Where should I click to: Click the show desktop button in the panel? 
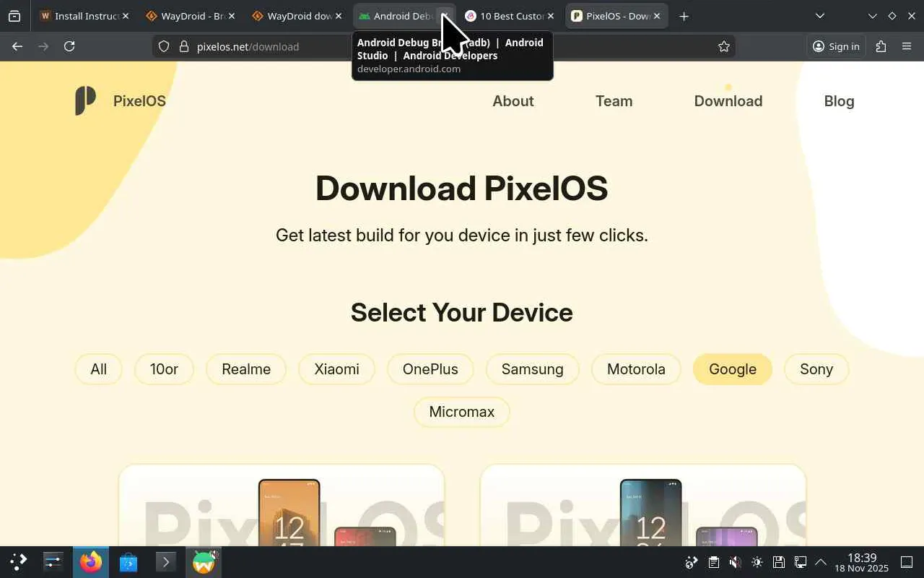(907, 562)
